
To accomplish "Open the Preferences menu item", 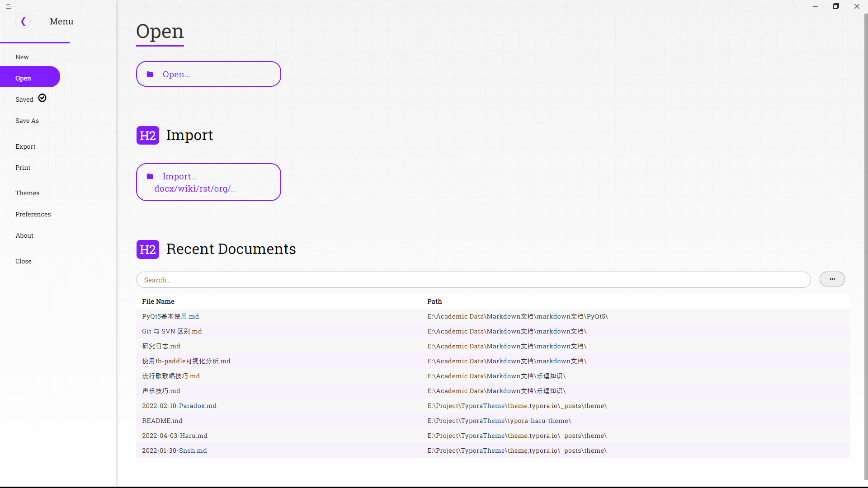I will coord(33,214).
